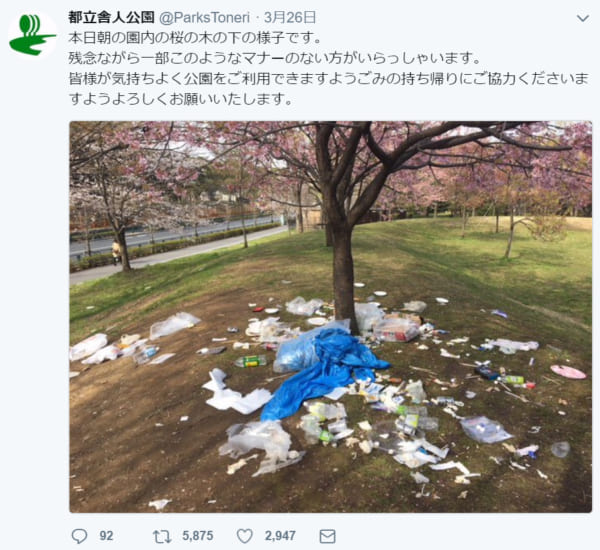
Task: Visit the @ParksToneri handle link
Action: pyautogui.click(x=204, y=18)
